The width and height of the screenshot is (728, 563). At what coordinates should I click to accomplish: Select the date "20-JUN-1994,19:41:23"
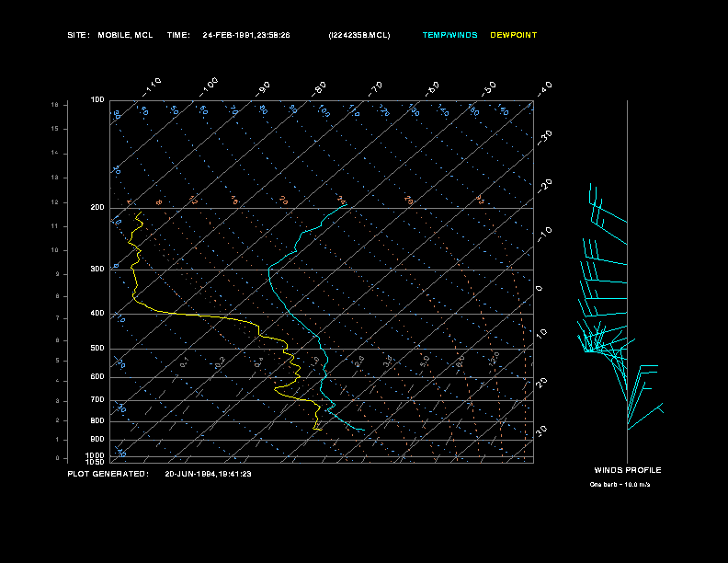[x=208, y=474]
